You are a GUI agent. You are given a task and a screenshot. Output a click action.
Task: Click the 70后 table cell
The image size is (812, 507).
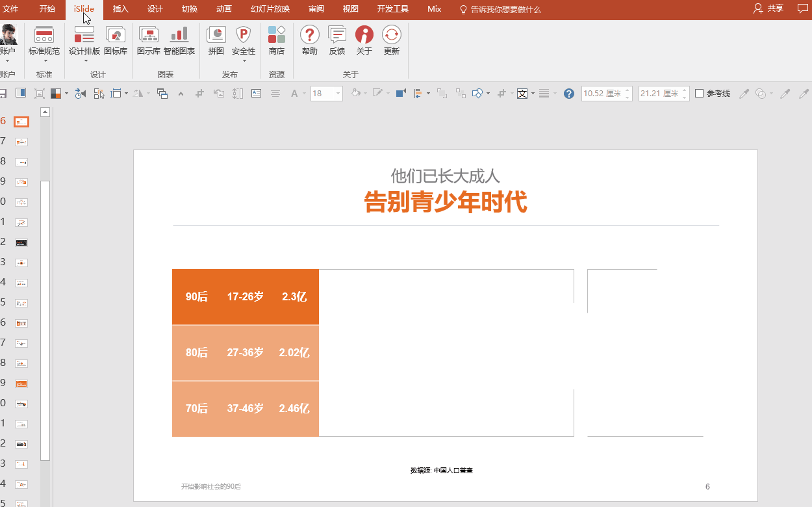click(197, 408)
